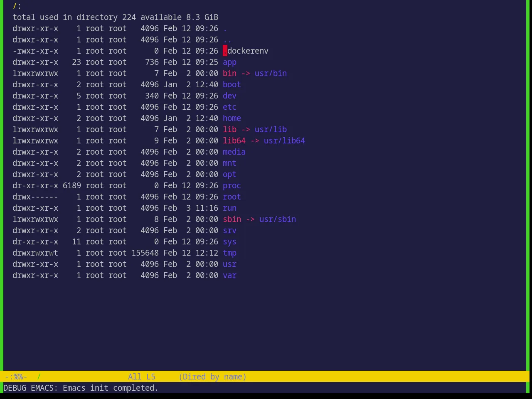Open the tmp directory
532x399 pixels.
[229, 253]
